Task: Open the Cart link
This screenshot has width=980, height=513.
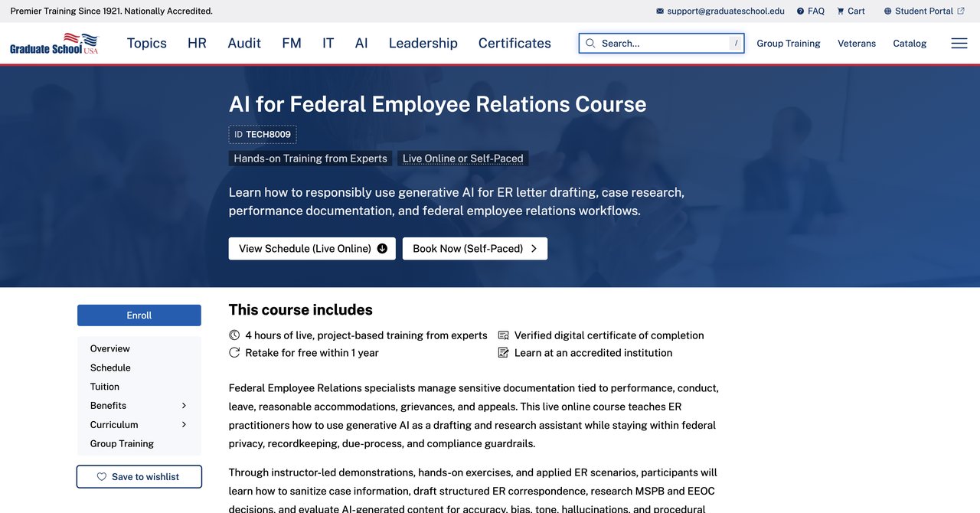Action: click(856, 11)
